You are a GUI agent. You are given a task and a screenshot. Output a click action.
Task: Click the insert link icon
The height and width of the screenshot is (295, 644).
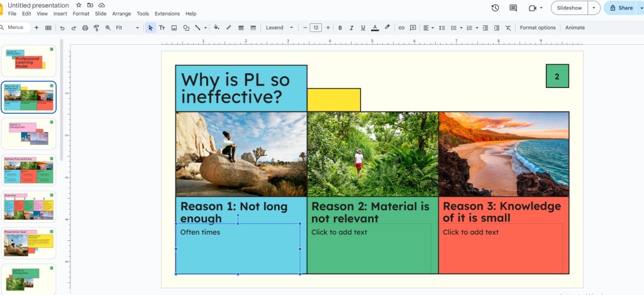click(x=401, y=28)
